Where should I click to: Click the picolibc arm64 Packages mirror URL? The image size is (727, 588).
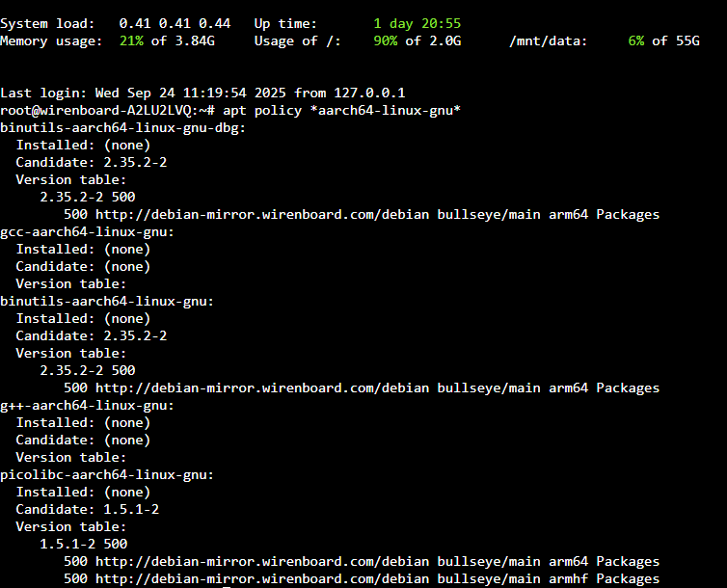pos(362,562)
